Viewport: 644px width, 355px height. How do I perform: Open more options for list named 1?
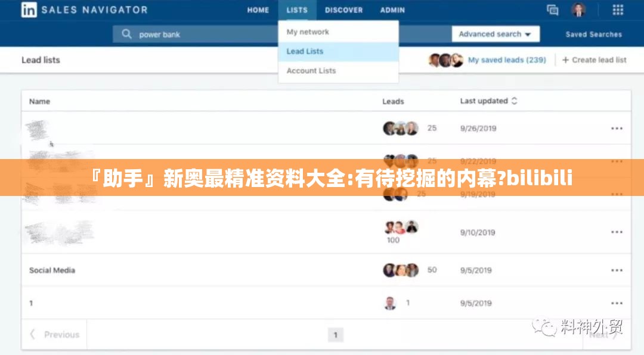pyautogui.click(x=617, y=303)
